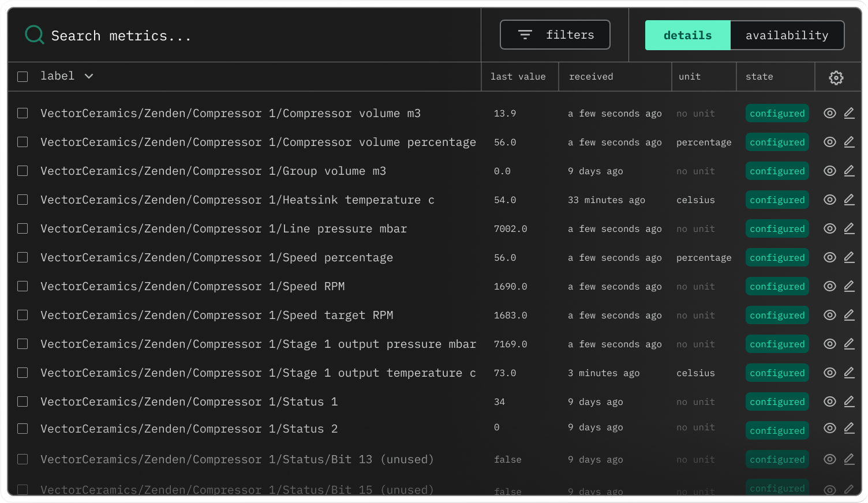868x503 pixels.
Task: Check the Status 2 row
Action: (23, 429)
